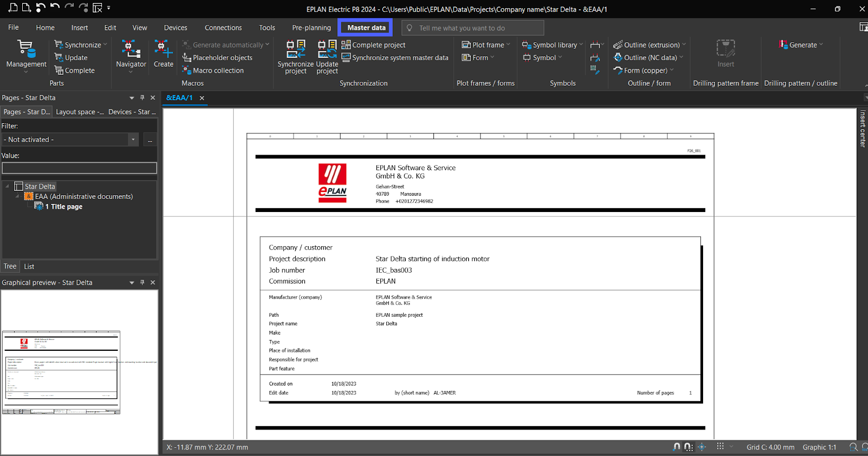Click the Form icon
The height and width of the screenshot is (456, 868).
click(466, 57)
